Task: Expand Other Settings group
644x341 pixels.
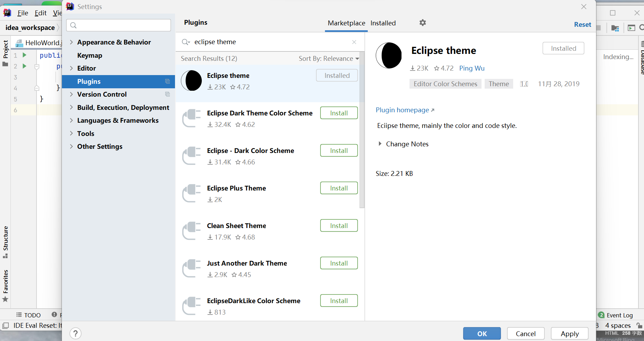Action: click(x=71, y=146)
